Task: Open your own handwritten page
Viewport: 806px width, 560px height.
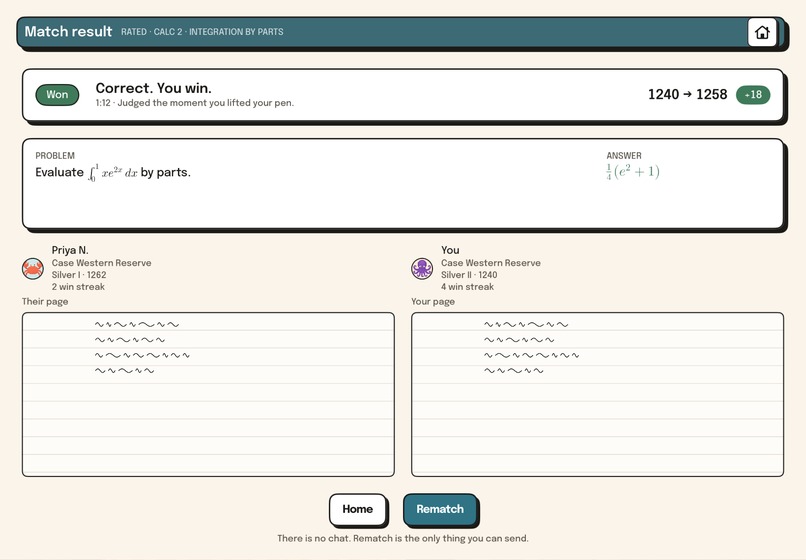Action: pyautogui.click(x=597, y=394)
